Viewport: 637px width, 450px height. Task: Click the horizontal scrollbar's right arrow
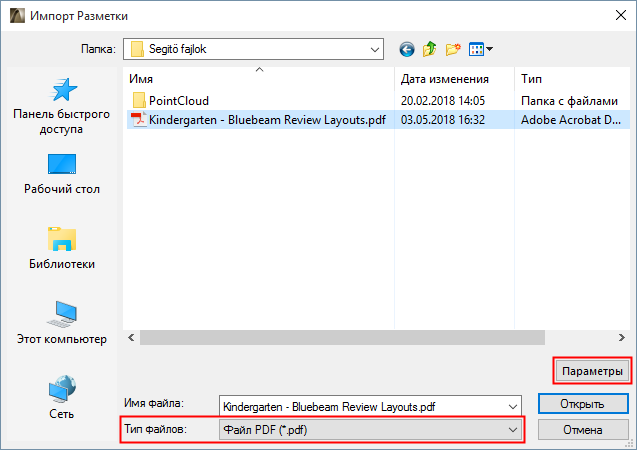pos(622,338)
